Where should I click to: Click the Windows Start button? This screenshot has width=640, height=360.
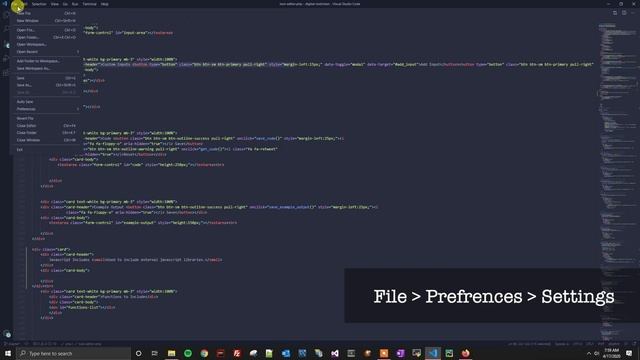(8, 353)
